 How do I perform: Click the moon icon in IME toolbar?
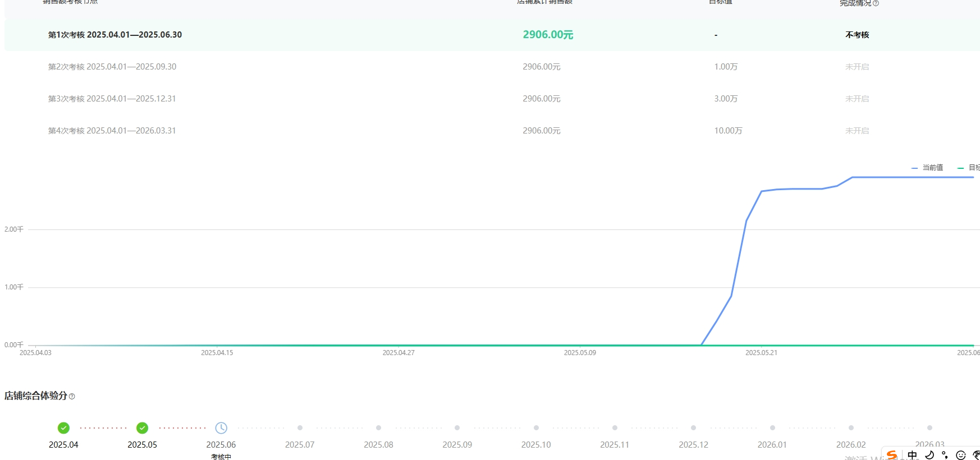[x=929, y=455]
